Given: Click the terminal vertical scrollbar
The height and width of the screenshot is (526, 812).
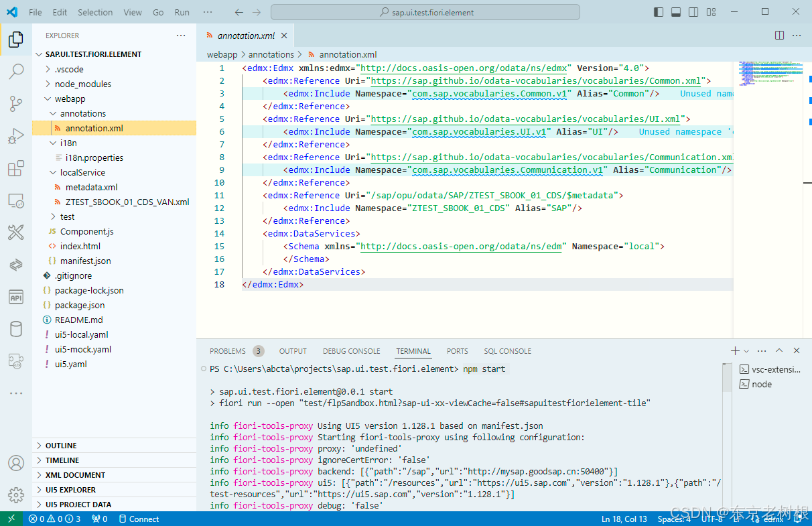Looking at the screenshot, I should pos(727,377).
